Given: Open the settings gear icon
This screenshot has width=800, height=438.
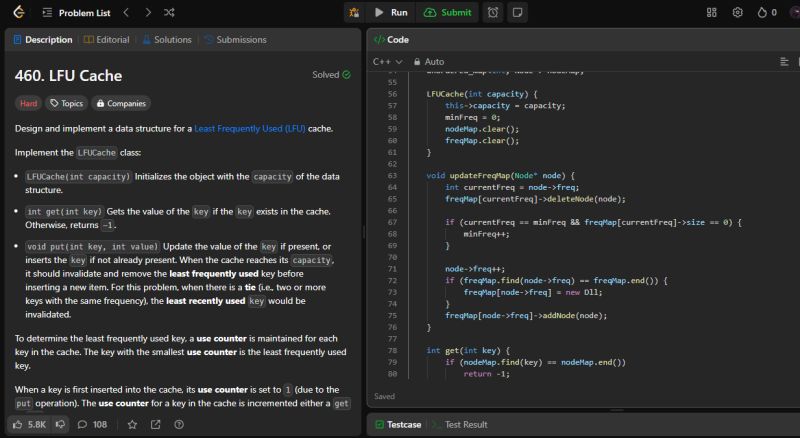Looking at the screenshot, I should click(x=737, y=13).
